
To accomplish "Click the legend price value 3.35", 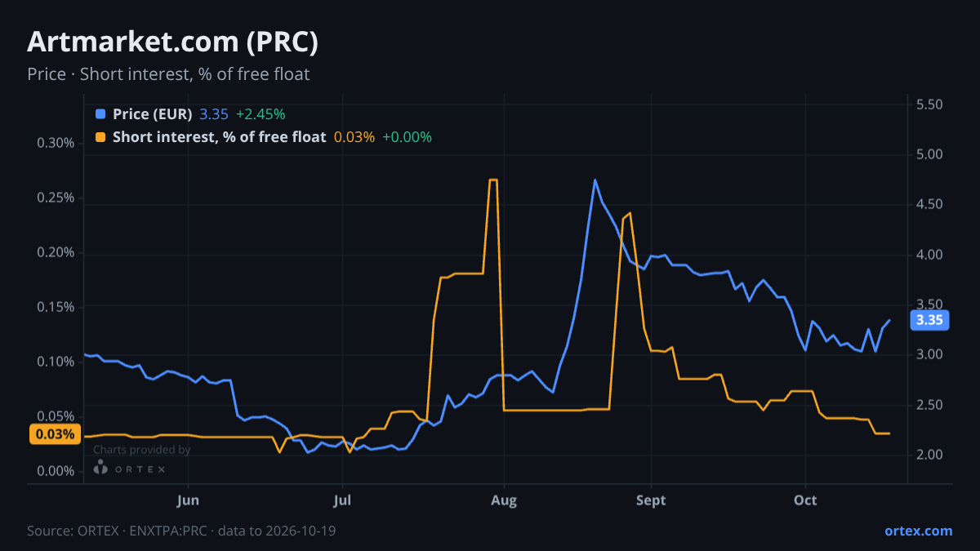I will pos(214,114).
